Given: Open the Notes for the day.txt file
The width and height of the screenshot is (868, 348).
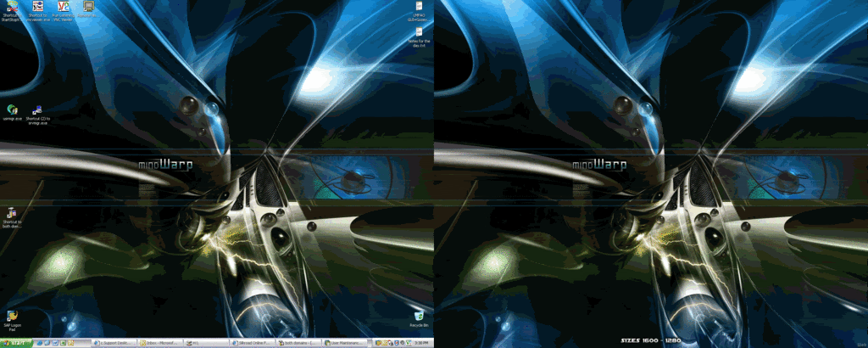Looking at the screenshot, I should tap(419, 36).
